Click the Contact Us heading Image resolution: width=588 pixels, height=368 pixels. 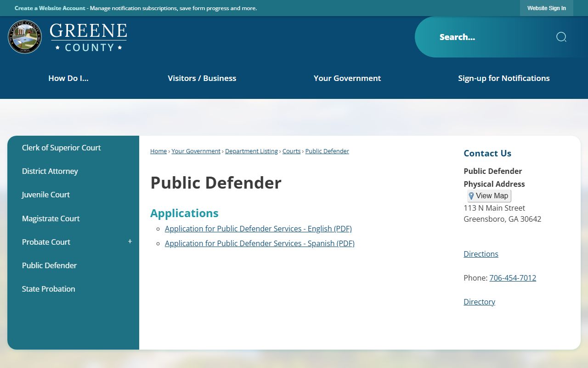coord(487,153)
